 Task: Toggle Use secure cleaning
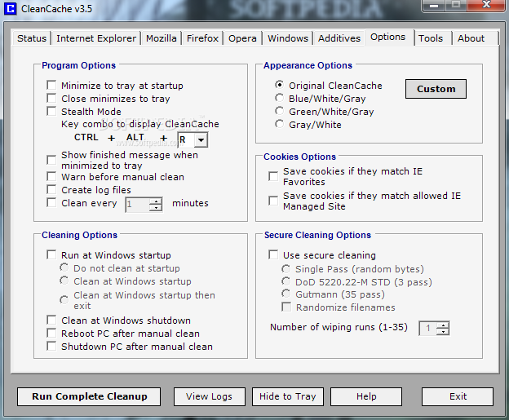click(x=273, y=254)
